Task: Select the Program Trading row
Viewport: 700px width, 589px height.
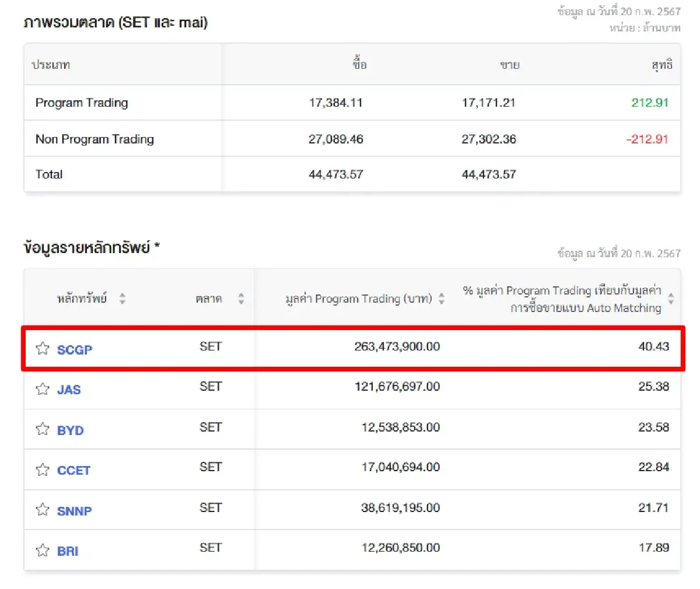Action: (x=82, y=103)
